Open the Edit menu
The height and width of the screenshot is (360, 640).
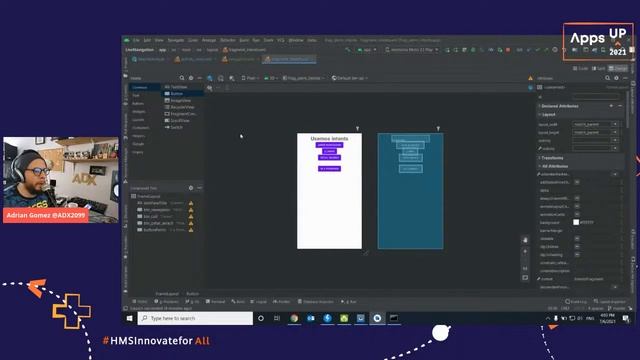pos(147,40)
